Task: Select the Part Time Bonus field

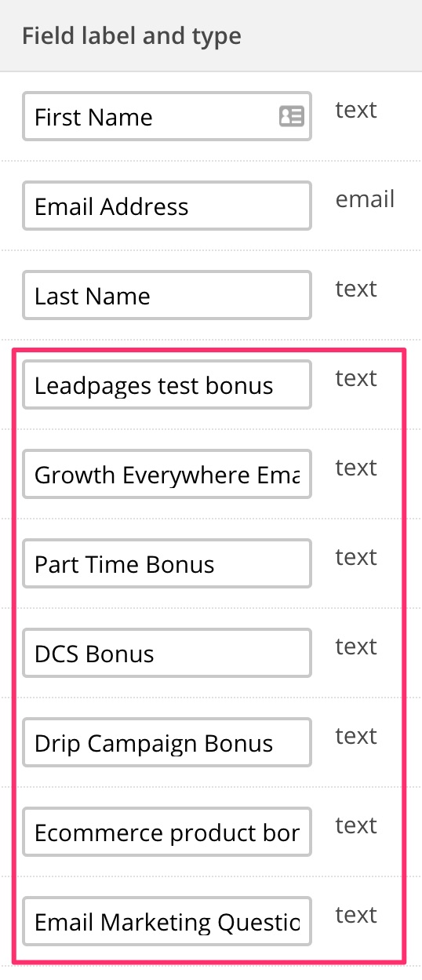Action: click(167, 564)
